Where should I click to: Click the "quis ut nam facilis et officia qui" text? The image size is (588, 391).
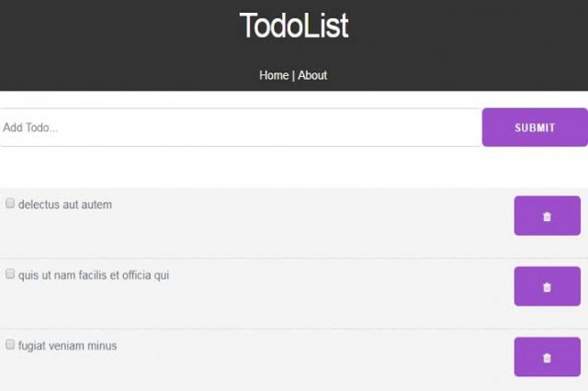tap(94, 275)
